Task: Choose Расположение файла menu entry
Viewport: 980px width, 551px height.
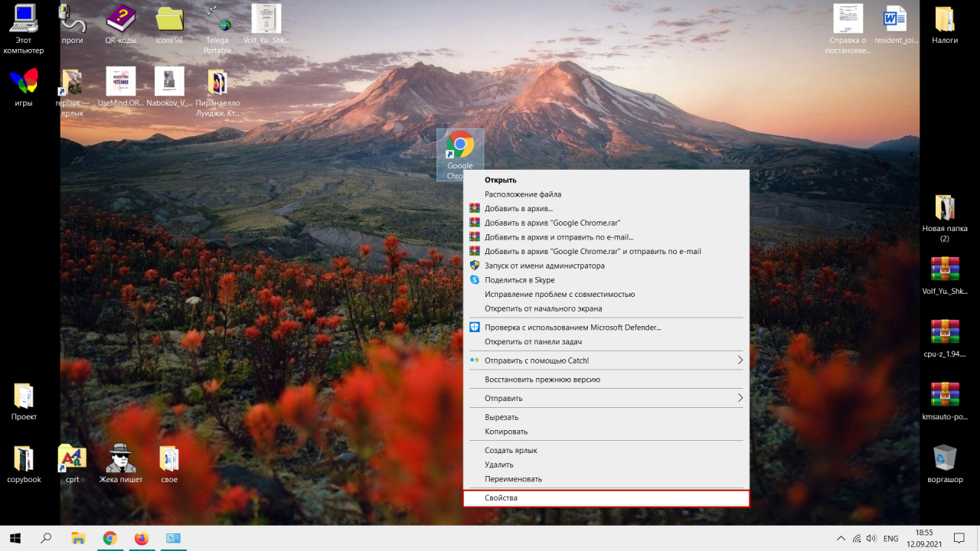Action: pyautogui.click(x=523, y=194)
